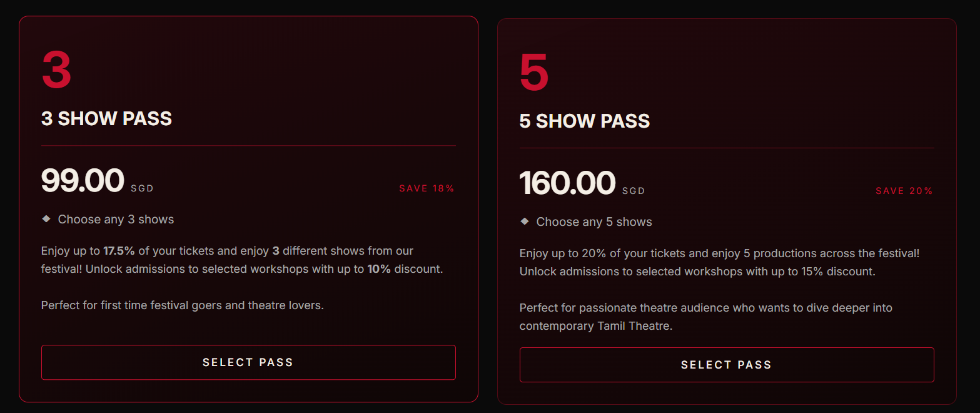Click the Choose any 3 shows text
Viewport: 980px width, 413px height.
tap(116, 220)
